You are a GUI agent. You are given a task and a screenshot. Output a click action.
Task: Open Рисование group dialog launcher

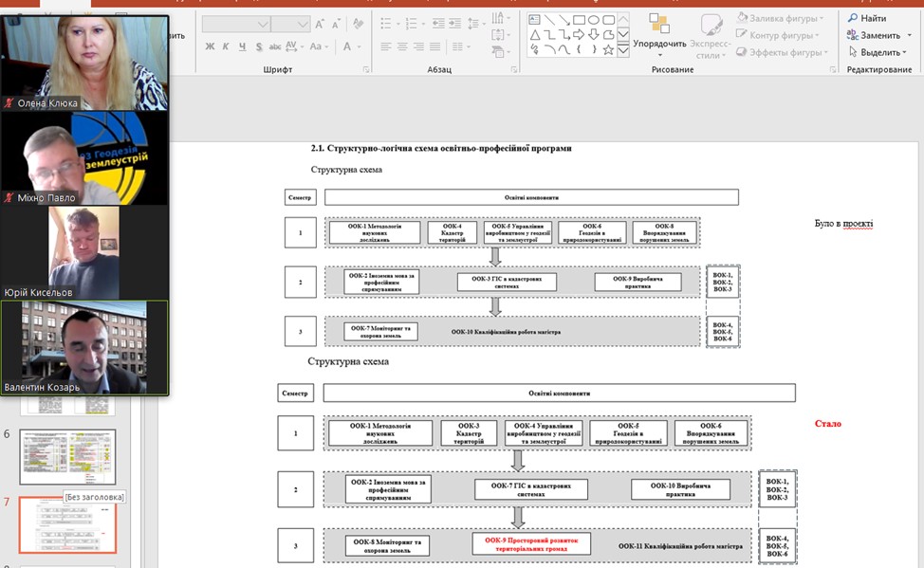point(833,69)
